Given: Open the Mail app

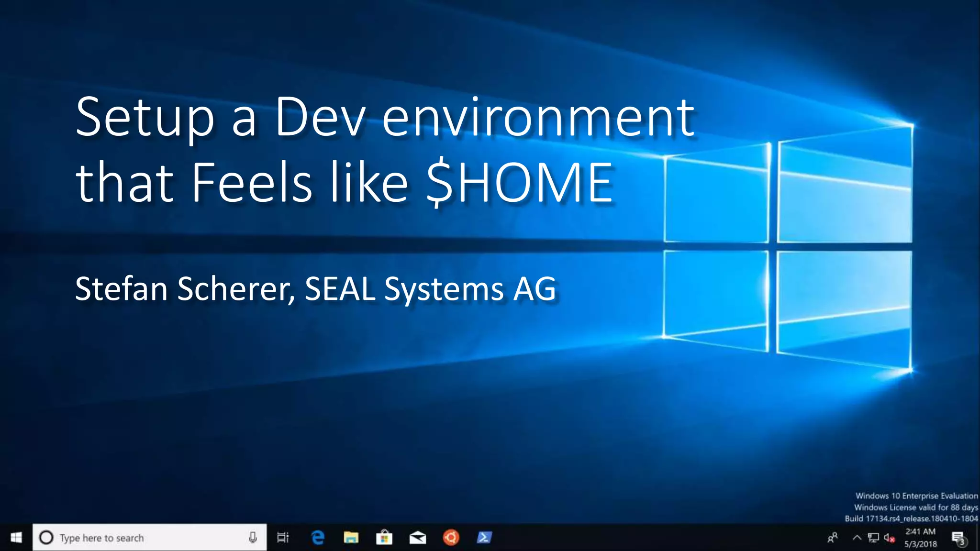Looking at the screenshot, I should 417,538.
